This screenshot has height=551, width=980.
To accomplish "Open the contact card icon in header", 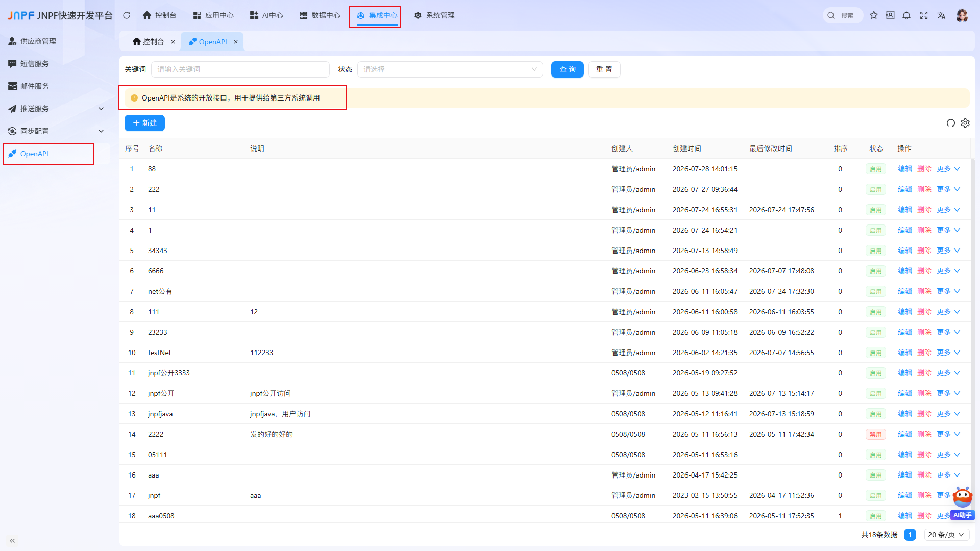I will click(890, 15).
